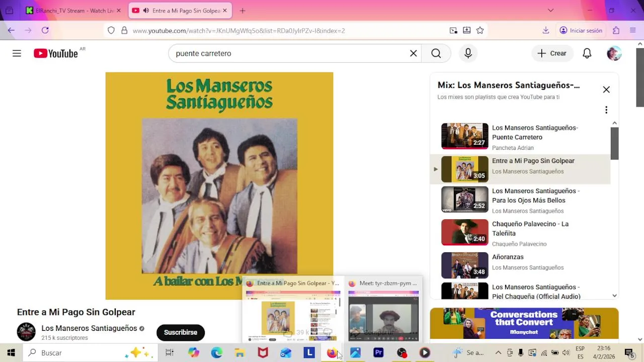Open the tracking protection shield icon
644x362 pixels.
pyautogui.click(x=111, y=31)
